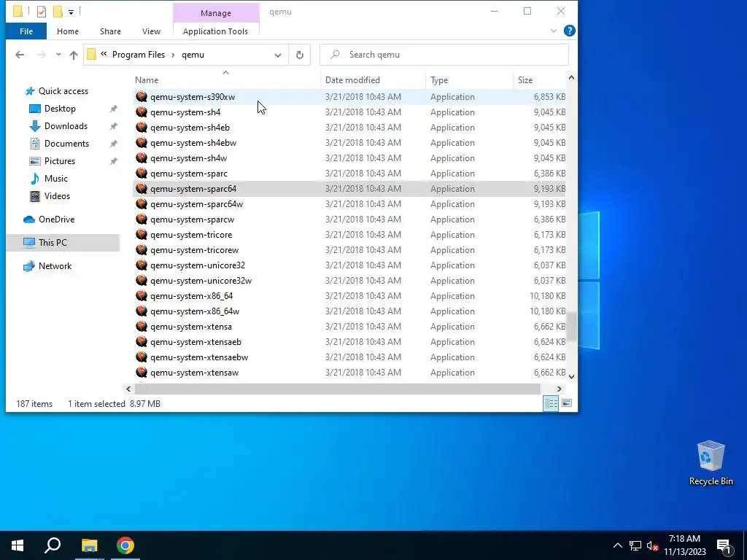Select the qemu-system-xtensa file icon
This screenshot has height=560, width=747.
tap(142, 326)
